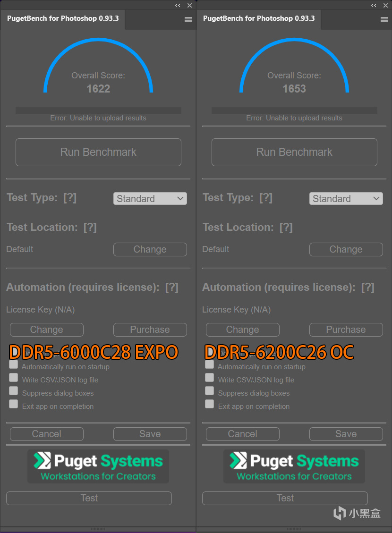Screen dimensions: 392x533
Task: Click Purchase button in right panel
Action: pos(346,330)
